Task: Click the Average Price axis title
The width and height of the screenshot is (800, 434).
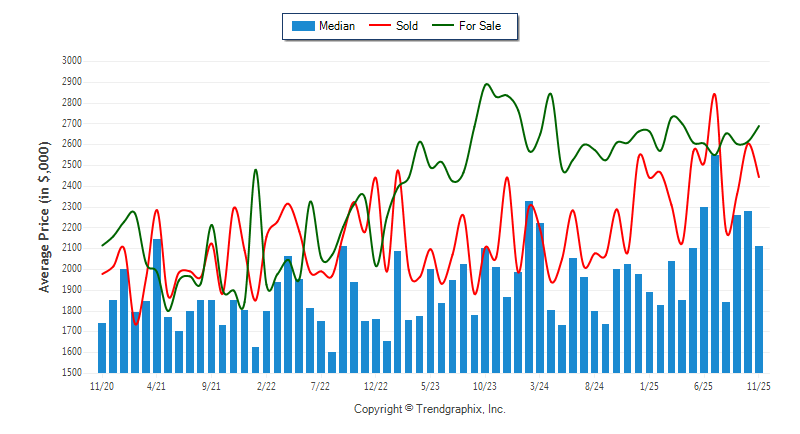Action: (45, 216)
